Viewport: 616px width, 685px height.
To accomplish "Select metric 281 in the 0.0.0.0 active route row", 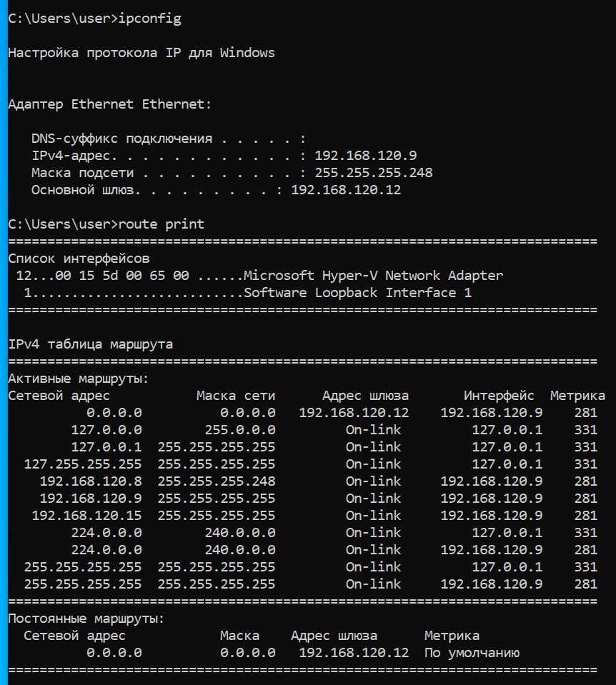I will (x=585, y=413).
